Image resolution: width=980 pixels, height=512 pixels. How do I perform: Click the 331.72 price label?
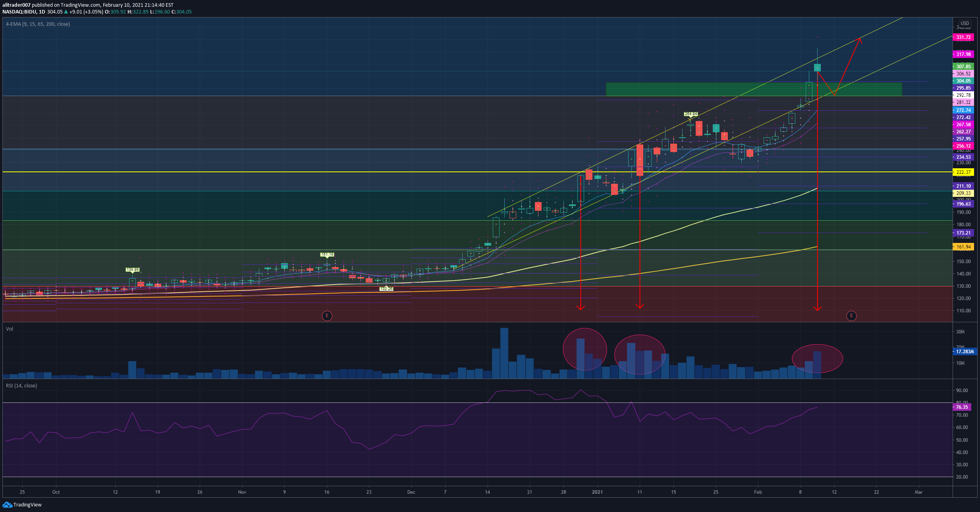click(x=963, y=37)
